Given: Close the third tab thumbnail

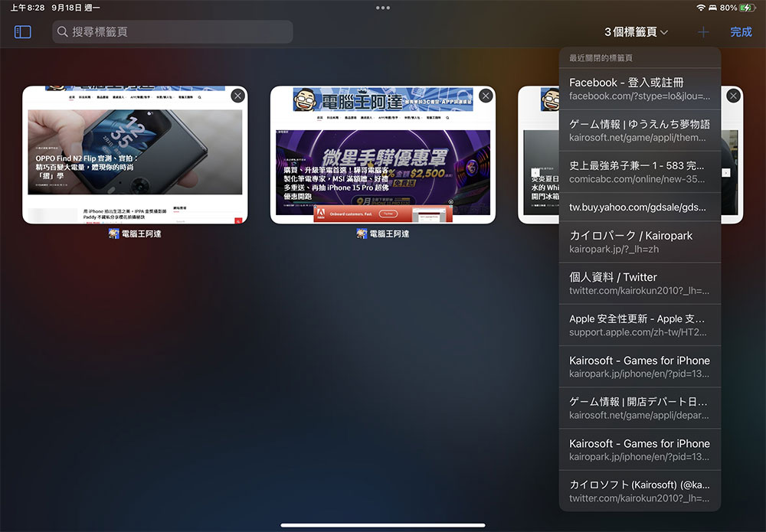Looking at the screenshot, I should [733, 96].
